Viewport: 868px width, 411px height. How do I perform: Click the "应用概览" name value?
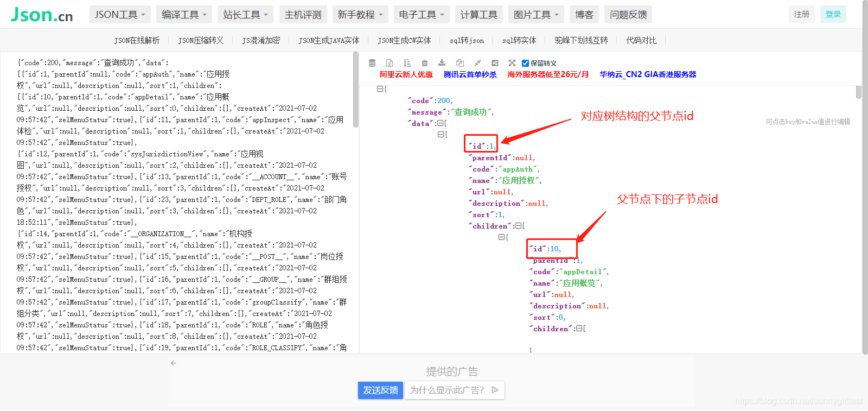(x=580, y=283)
